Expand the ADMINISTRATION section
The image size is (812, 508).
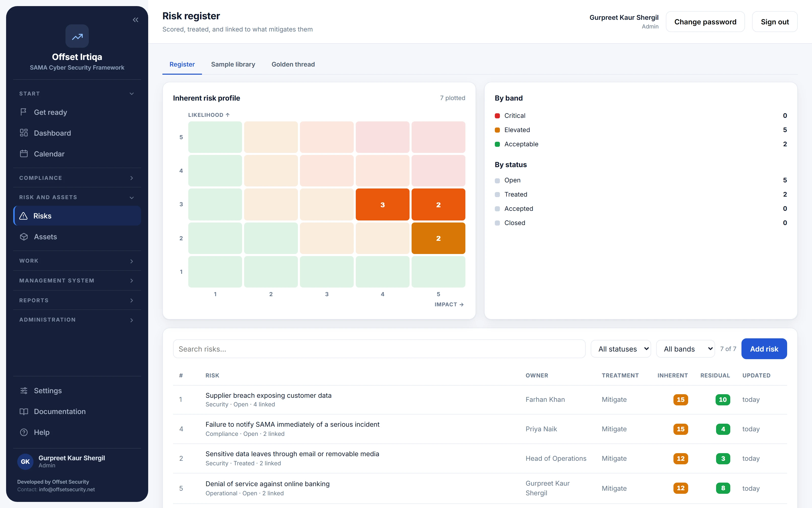[x=77, y=320]
